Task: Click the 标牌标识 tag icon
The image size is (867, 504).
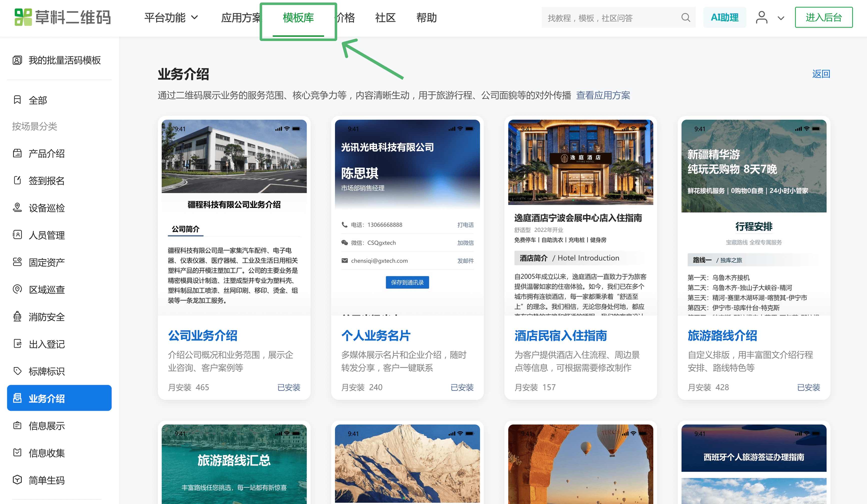Action: 17,371
